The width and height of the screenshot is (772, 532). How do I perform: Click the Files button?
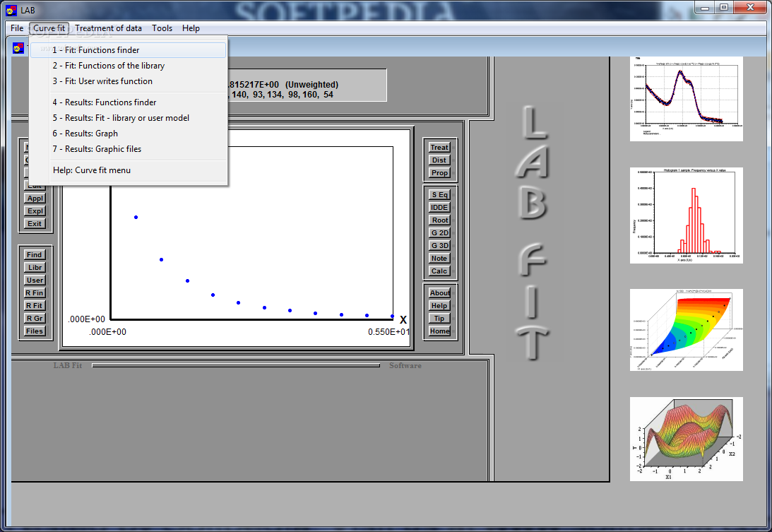(35, 331)
